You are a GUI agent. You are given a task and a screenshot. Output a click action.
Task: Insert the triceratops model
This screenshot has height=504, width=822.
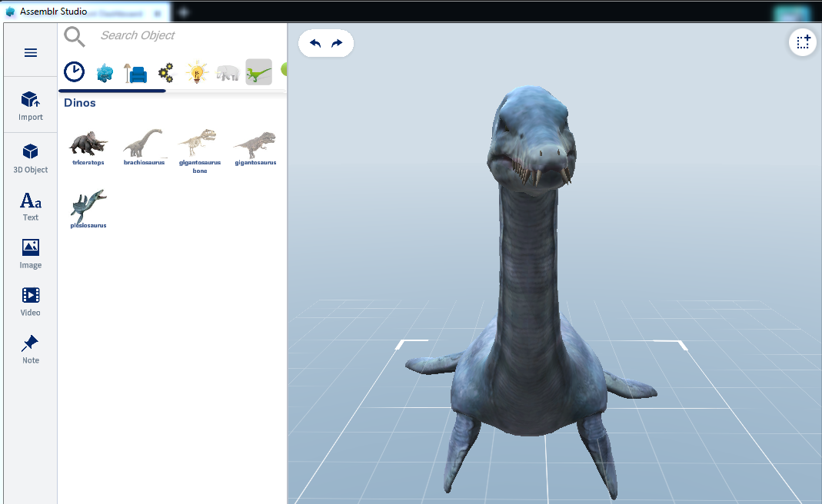click(87, 142)
